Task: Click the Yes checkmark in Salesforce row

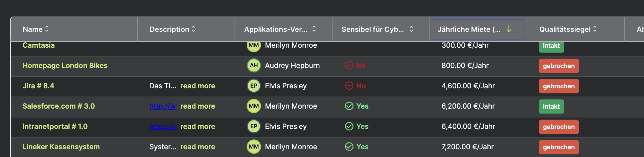Action: point(349,106)
